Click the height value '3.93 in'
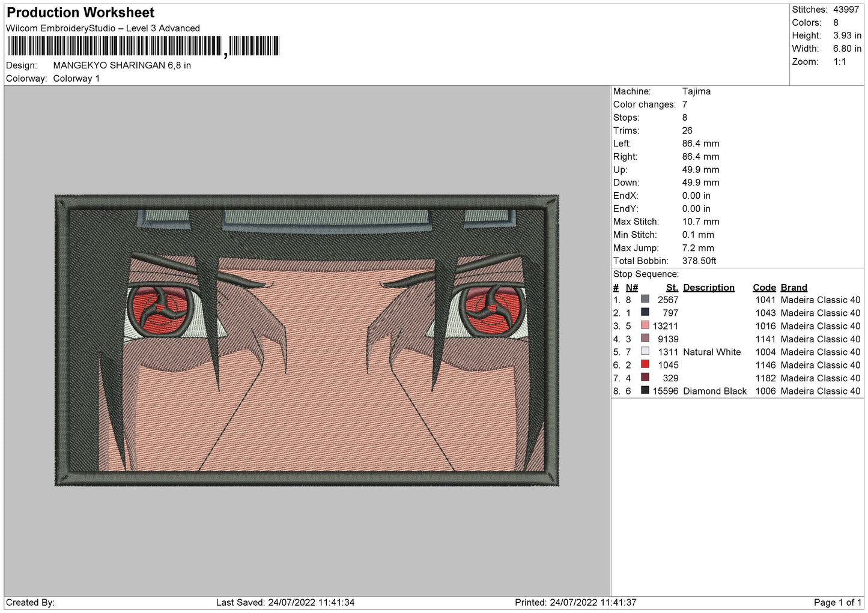868x613 pixels. [x=847, y=35]
